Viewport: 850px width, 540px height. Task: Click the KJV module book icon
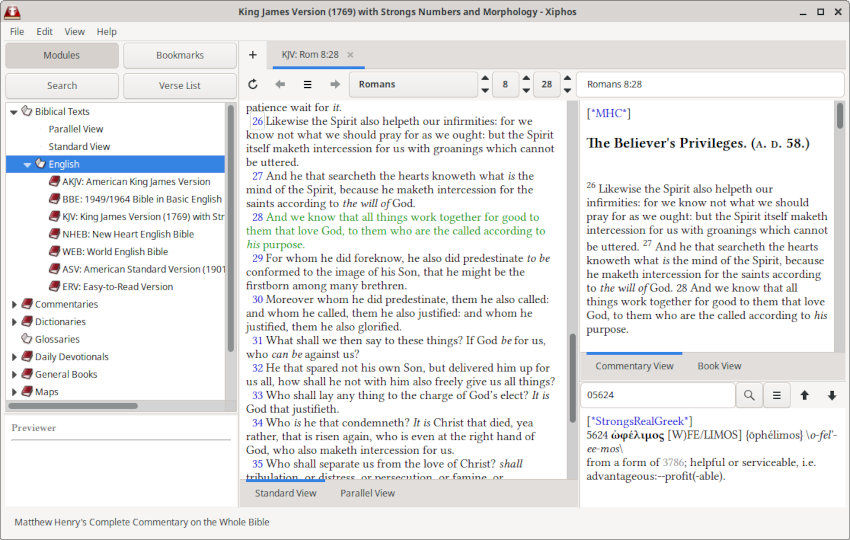pyautogui.click(x=54, y=216)
